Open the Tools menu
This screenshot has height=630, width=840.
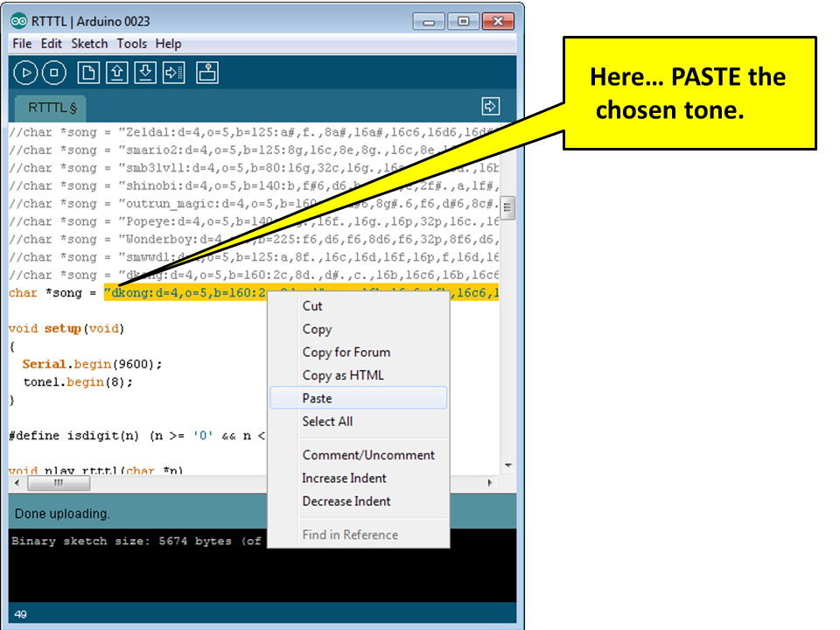(132, 44)
